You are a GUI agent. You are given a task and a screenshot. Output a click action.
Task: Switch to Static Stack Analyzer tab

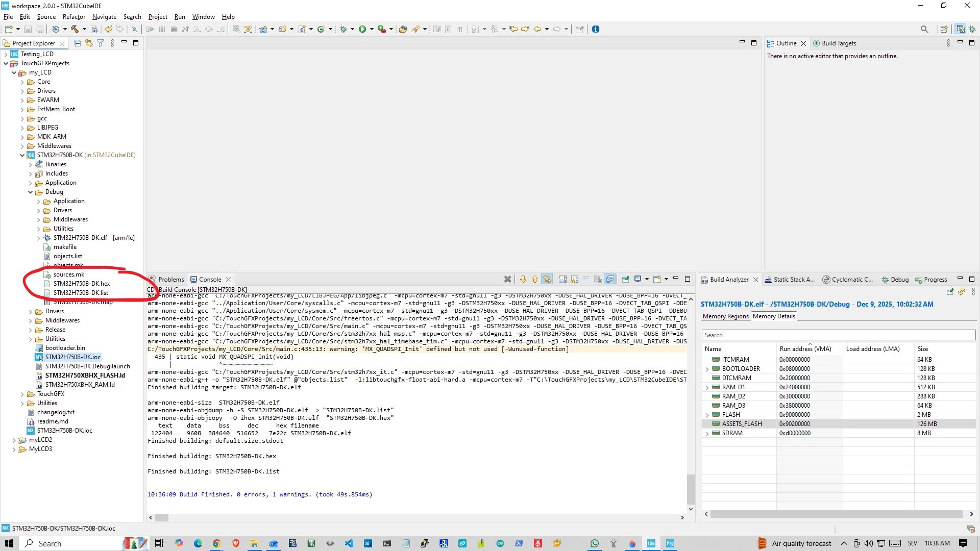pyautogui.click(x=790, y=280)
